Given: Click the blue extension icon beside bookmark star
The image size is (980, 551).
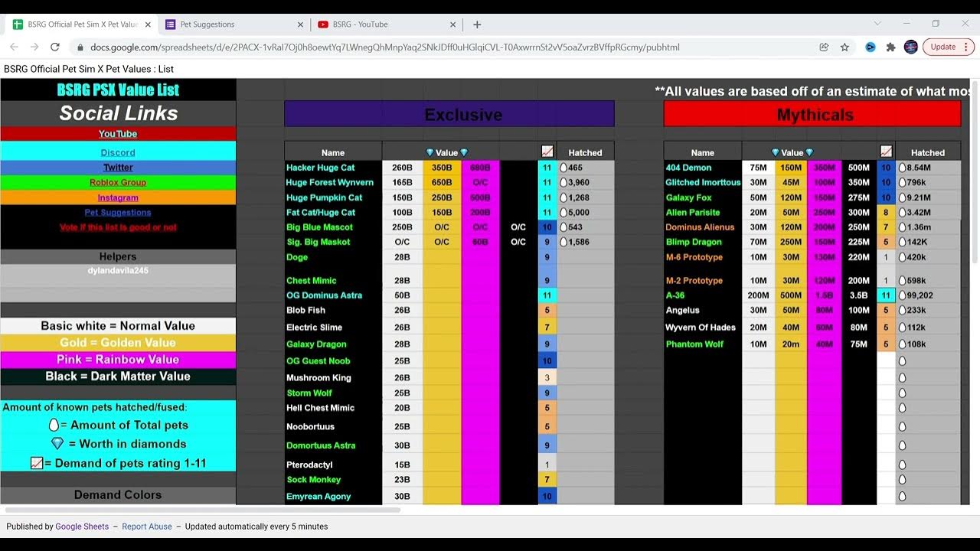Looking at the screenshot, I should [871, 47].
